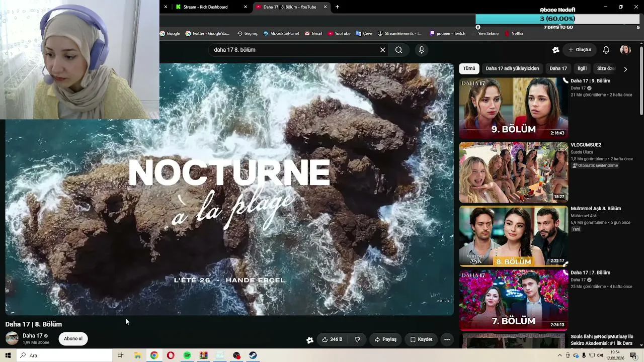
Task: Open the Google bookmark
Action: 170,34
